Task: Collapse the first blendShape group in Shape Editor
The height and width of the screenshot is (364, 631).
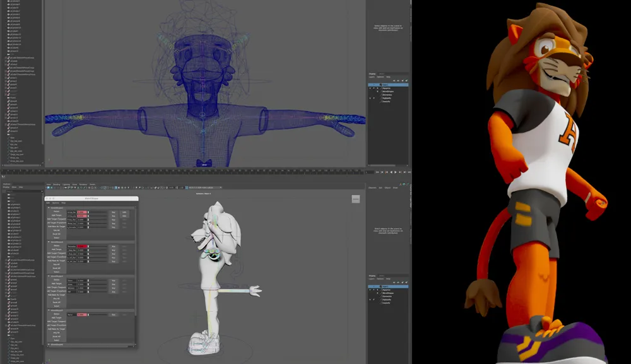Action: tap(49, 208)
